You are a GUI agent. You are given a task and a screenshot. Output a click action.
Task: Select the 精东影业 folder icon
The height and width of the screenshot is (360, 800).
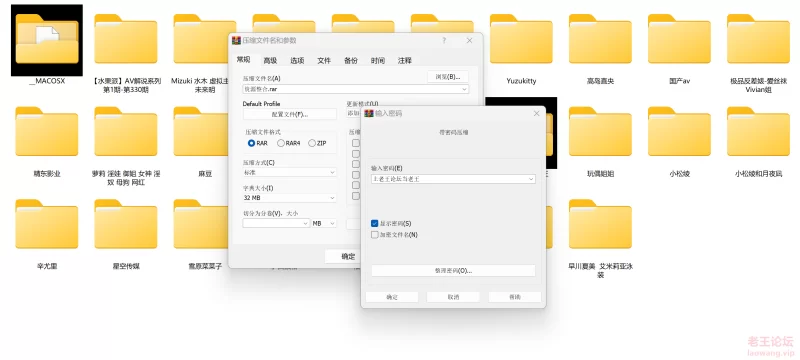tap(46, 132)
